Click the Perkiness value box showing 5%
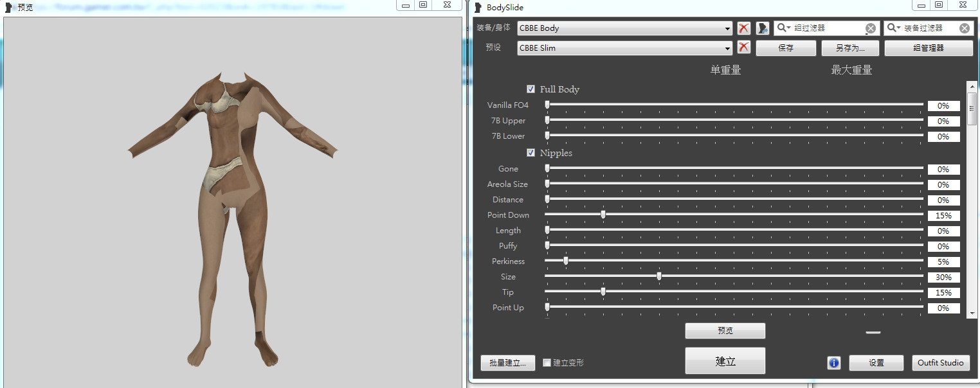980x388 pixels. 943,262
